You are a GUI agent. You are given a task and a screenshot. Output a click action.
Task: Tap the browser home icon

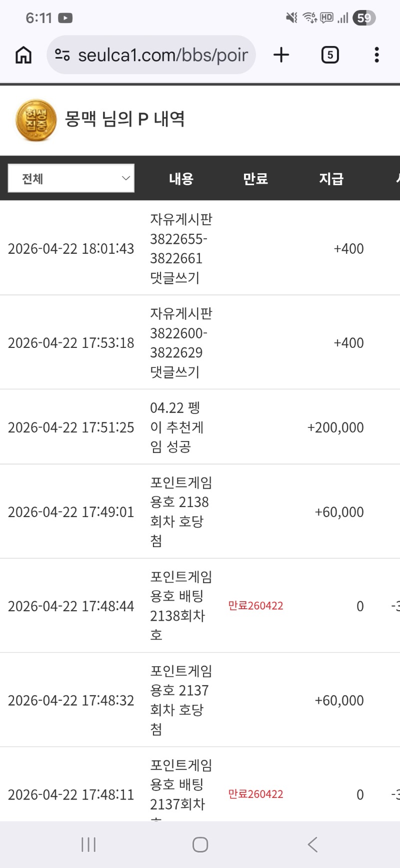tap(23, 55)
